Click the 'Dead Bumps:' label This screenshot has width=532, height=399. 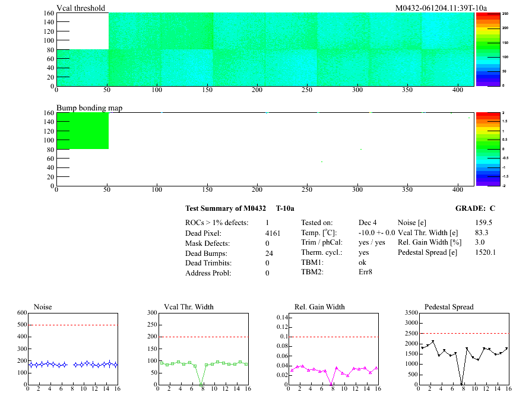[x=206, y=254]
